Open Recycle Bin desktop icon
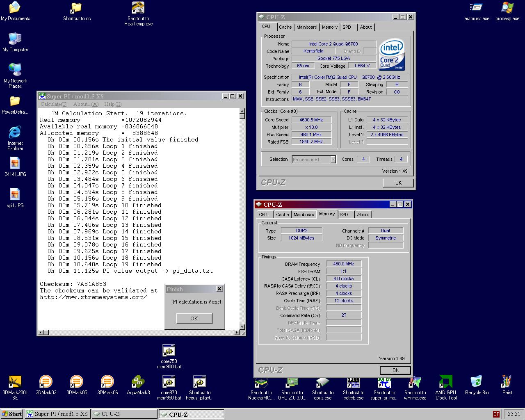This screenshot has height=420, width=525. click(477, 385)
